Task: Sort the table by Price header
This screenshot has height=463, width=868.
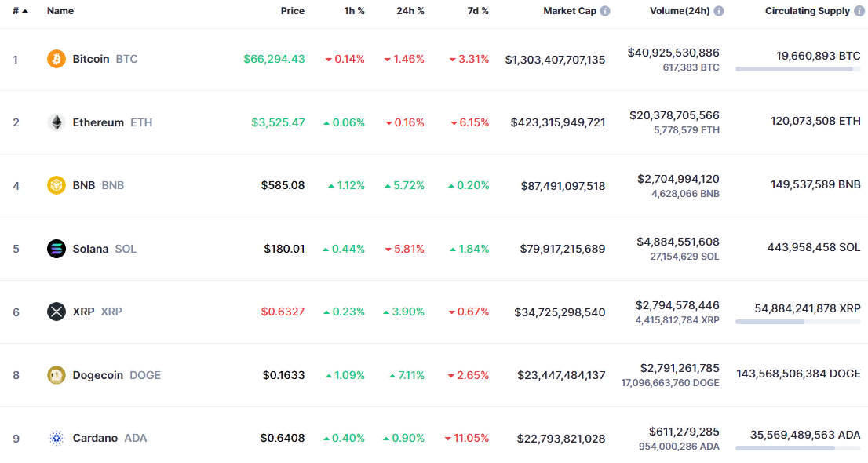Action: pyautogui.click(x=292, y=11)
